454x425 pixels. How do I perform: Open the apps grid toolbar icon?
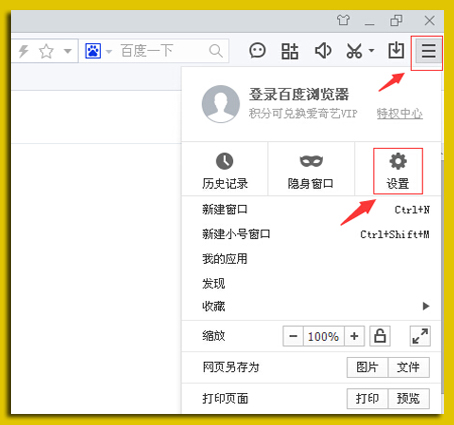pos(290,51)
